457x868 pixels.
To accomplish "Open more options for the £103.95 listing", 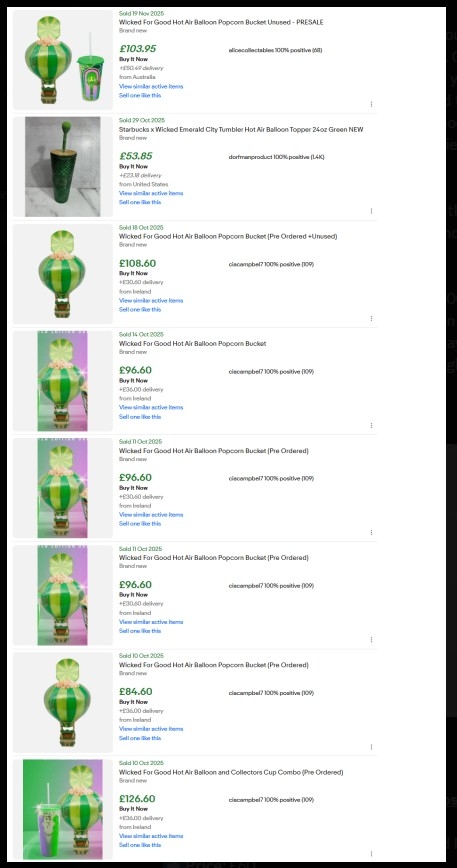I will [371, 104].
